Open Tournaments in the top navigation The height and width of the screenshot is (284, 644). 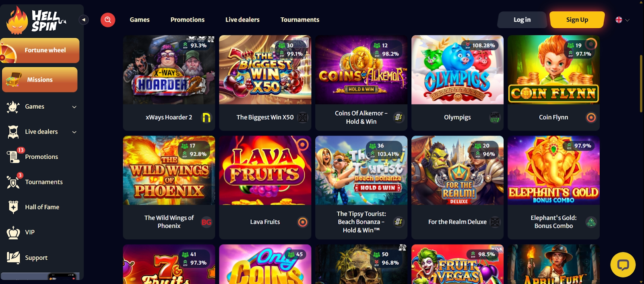[300, 20]
